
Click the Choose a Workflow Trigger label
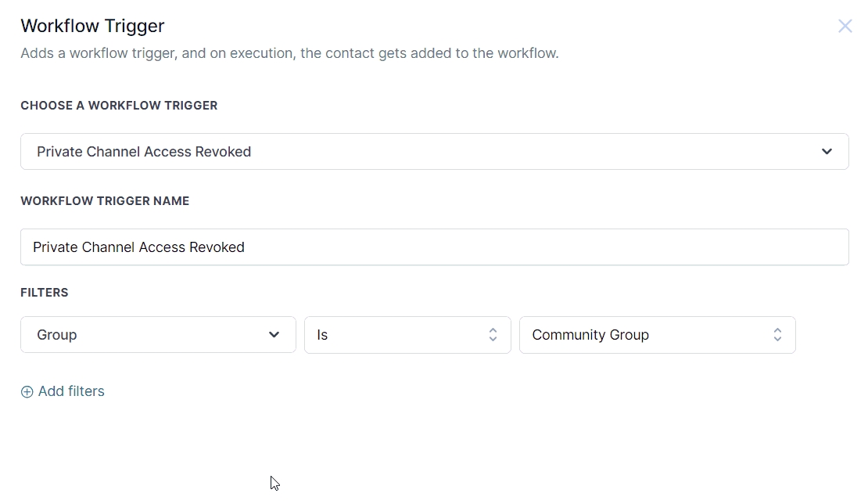tap(119, 106)
